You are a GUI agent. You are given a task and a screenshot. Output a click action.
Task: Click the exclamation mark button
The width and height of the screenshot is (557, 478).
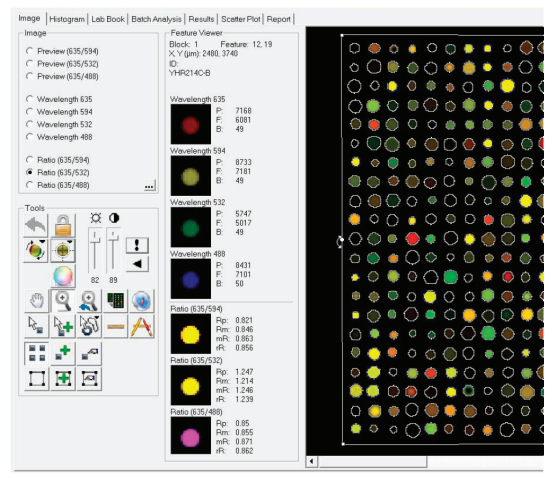click(x=137, y=245)
